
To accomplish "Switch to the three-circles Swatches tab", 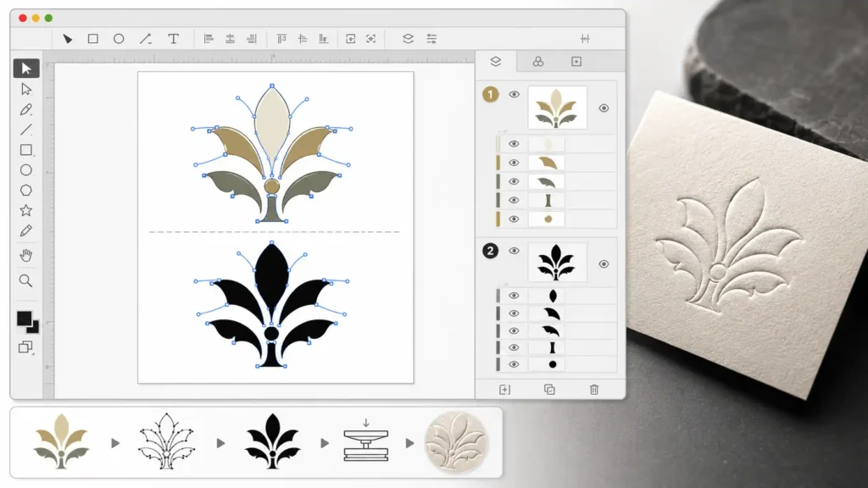I will click(x=538, y=61).
